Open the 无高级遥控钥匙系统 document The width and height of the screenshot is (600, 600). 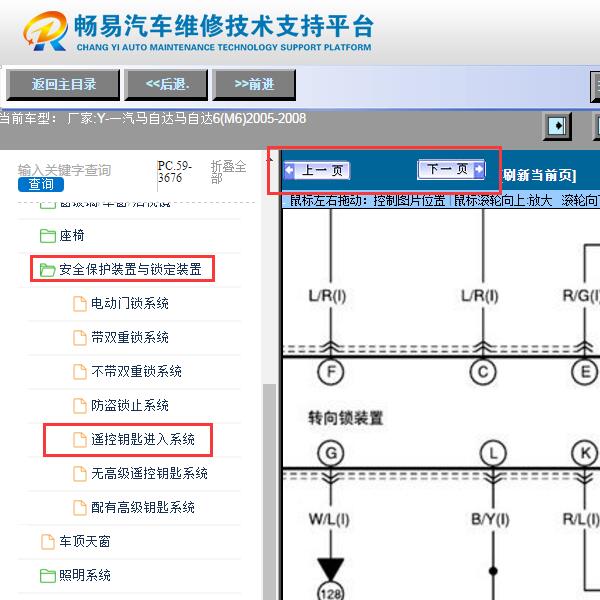click(x=149, y=474)
